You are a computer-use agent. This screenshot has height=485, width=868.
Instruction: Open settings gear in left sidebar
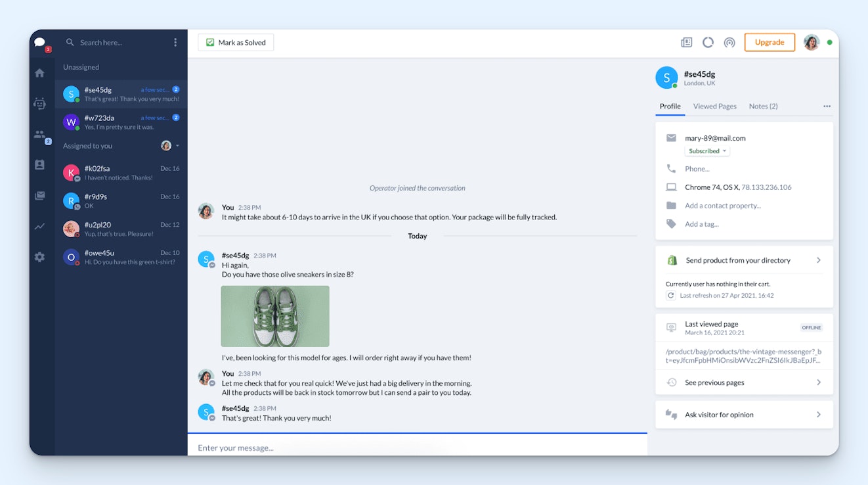click(x=39, y=257)
